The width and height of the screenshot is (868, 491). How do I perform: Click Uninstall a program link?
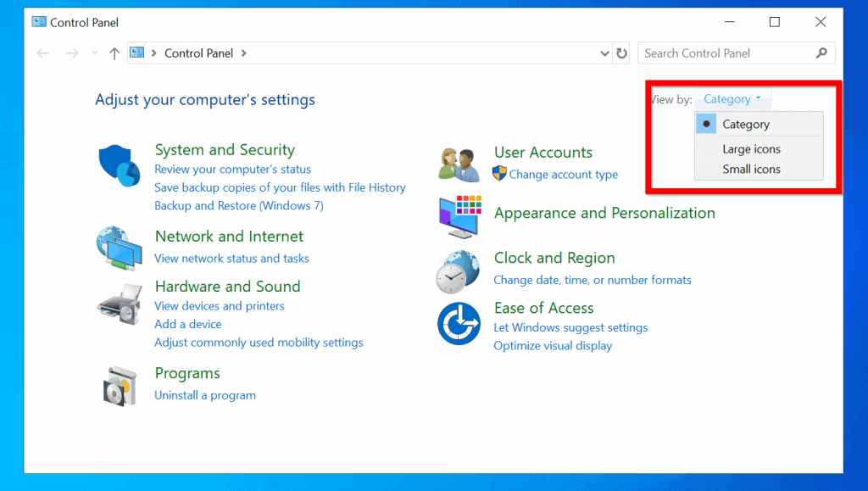205,395
